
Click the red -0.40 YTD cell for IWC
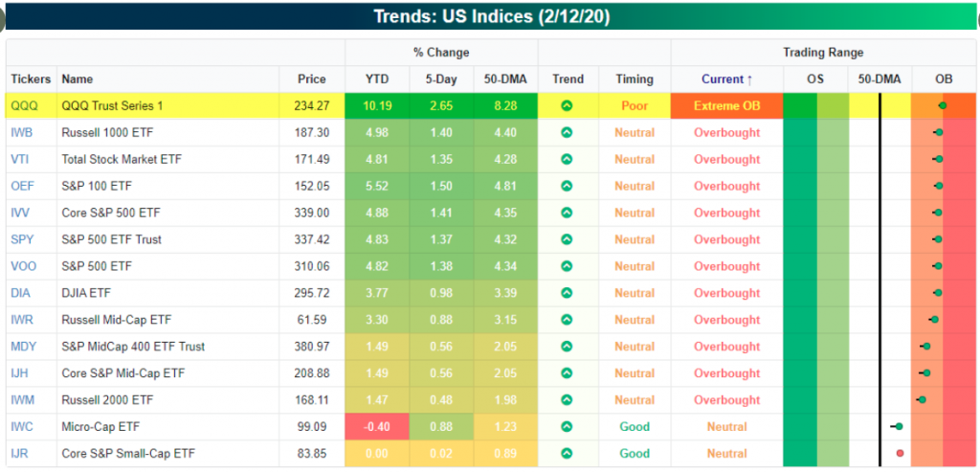coord(377,427)
